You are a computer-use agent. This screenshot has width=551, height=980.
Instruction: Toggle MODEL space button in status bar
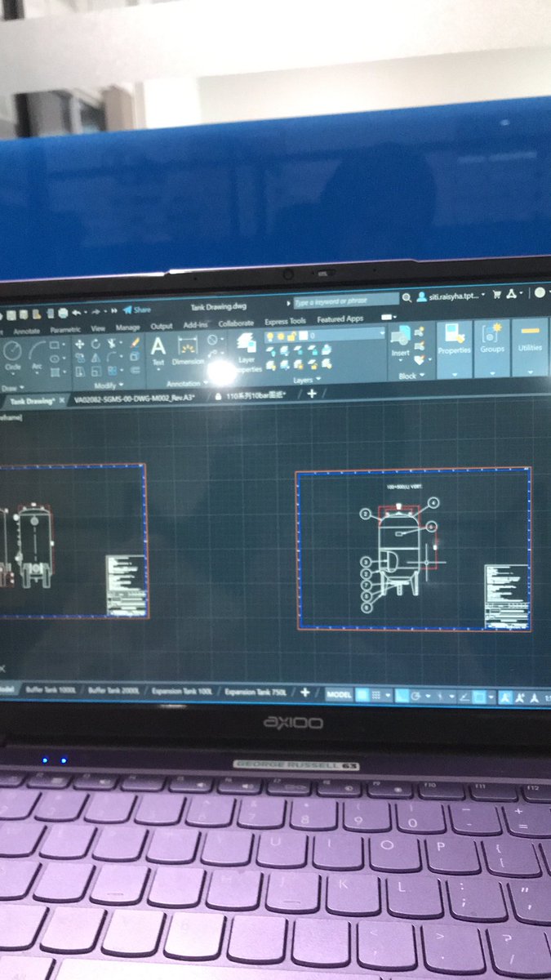340,695
